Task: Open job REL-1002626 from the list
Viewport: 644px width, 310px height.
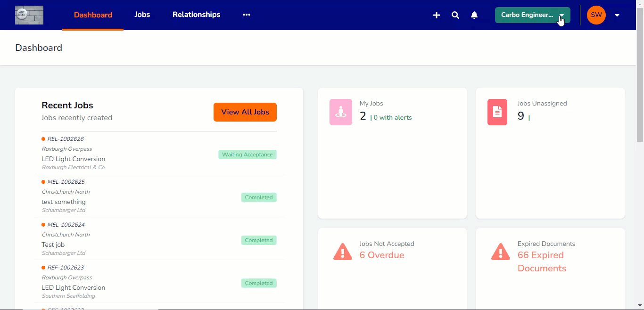Action: tap(66, 139)
